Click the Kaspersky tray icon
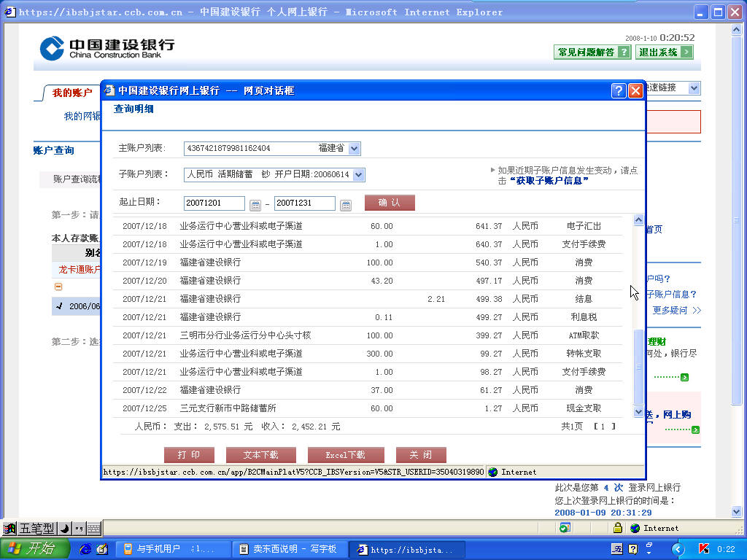Image resolution: width=747 pixels, height=560 pixels. tap(704, 549)
